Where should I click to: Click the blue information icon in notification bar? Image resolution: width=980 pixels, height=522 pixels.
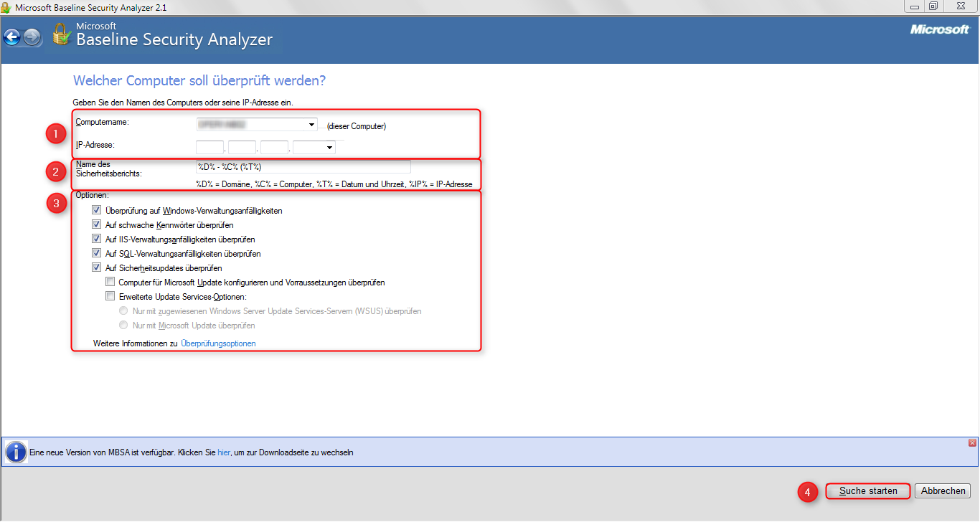16,452
